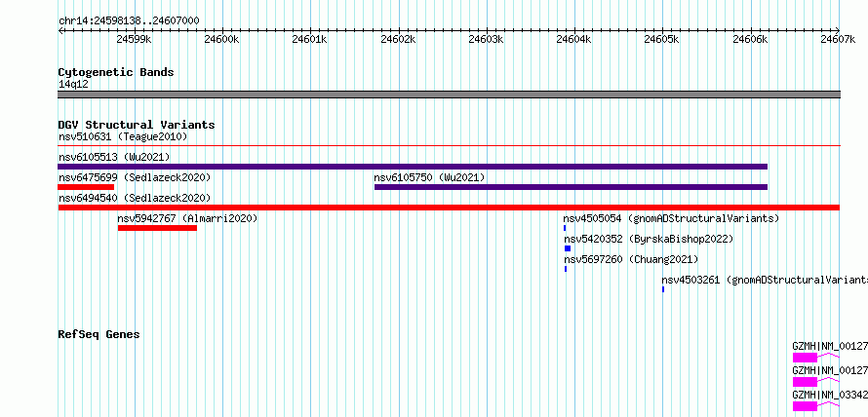868x417 pixels.
Task: Select the GZMH|NM_03342 gene label
Action: [830, 396]
